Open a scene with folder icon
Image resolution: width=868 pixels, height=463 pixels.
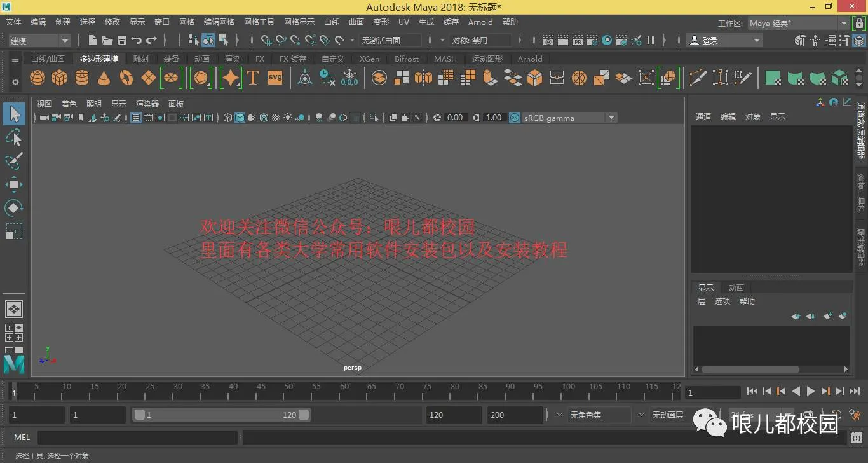pos(107,40)
